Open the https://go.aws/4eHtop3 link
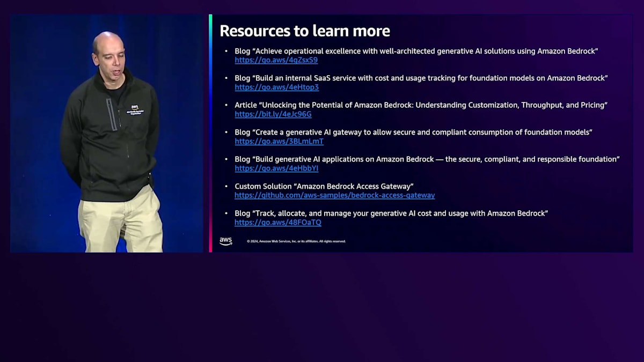 click(x=277, y=87)
